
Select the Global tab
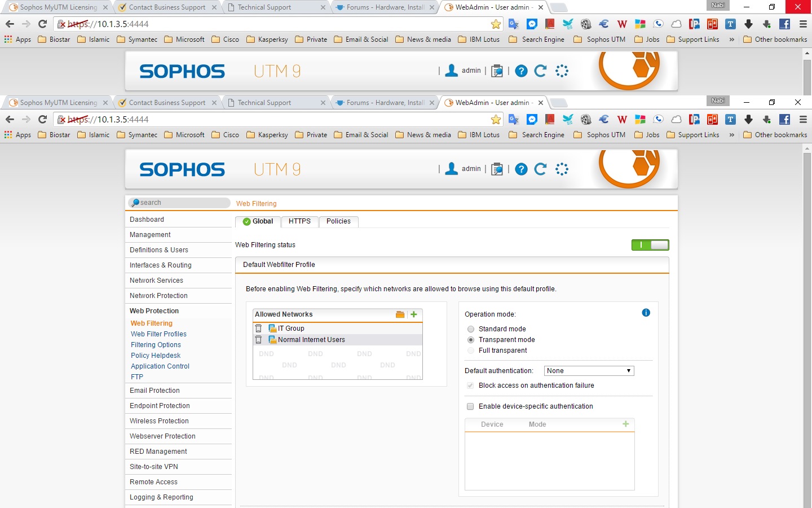tap(258, 221)
